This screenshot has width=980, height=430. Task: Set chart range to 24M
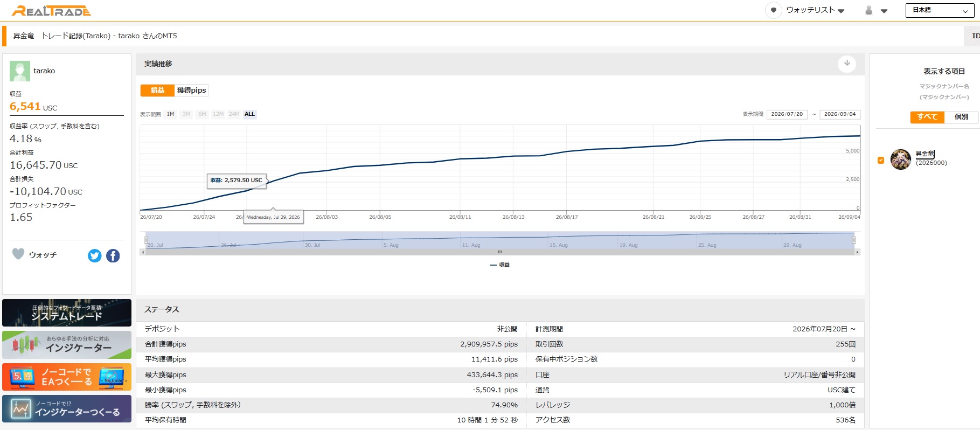[x=234, y=114]
